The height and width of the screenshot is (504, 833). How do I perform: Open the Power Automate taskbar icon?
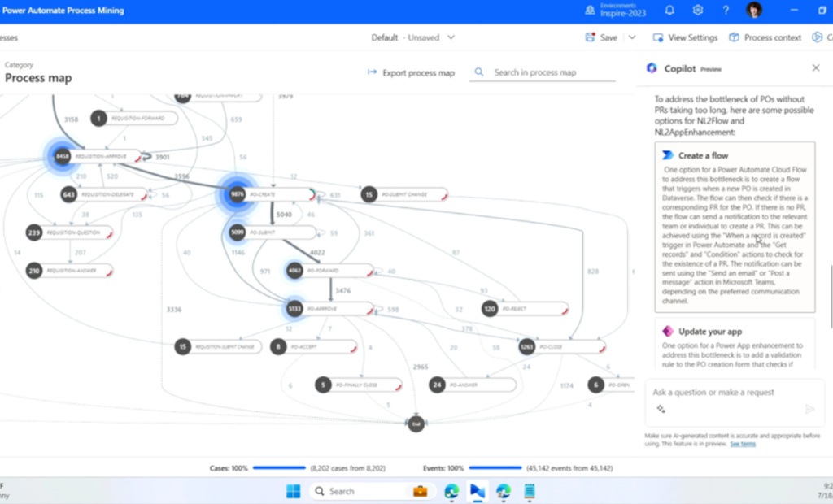coord(478,491)
